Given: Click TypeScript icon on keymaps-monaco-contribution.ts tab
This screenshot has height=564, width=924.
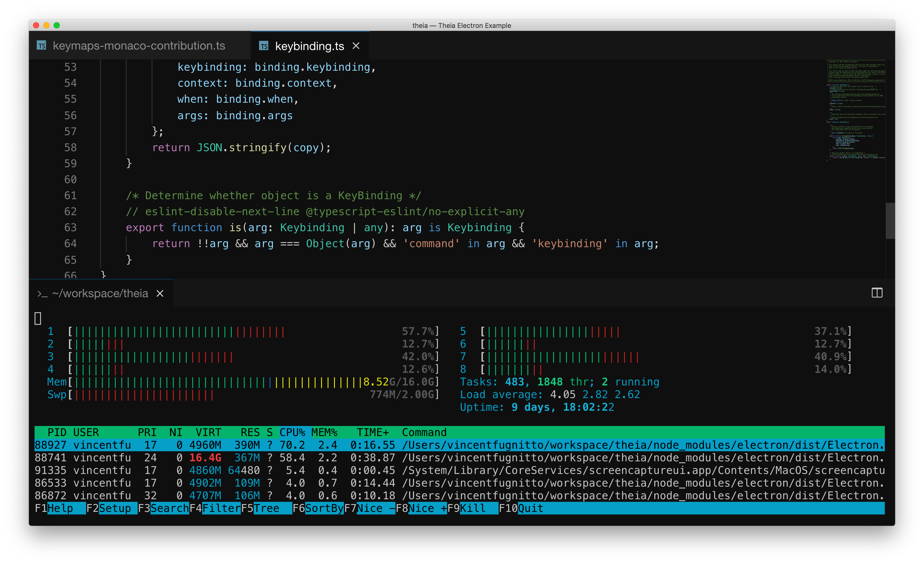Looking at the screenshot, I should [42, 46].
